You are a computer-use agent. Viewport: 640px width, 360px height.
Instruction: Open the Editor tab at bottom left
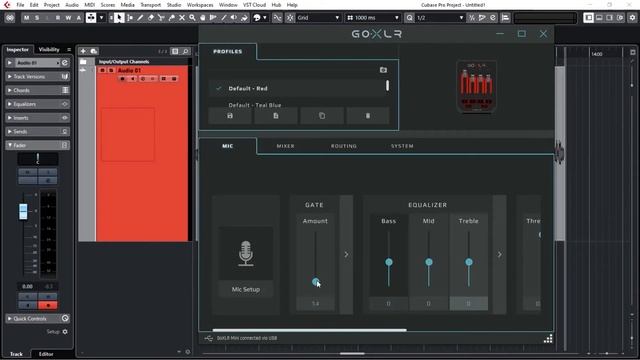click(x=46, y=354)
